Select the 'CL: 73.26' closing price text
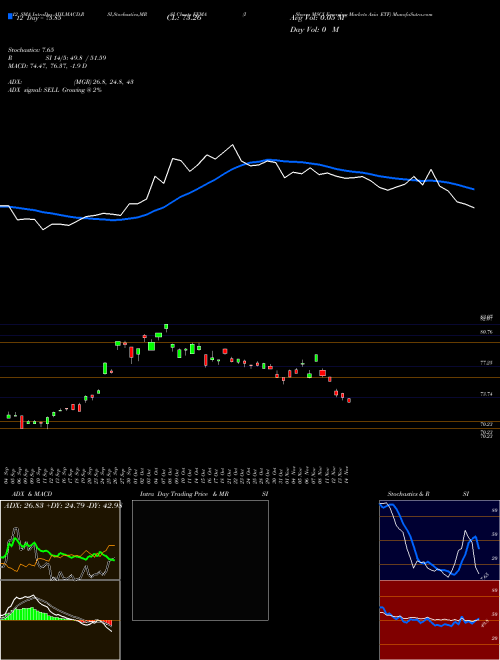 point(182,18)
